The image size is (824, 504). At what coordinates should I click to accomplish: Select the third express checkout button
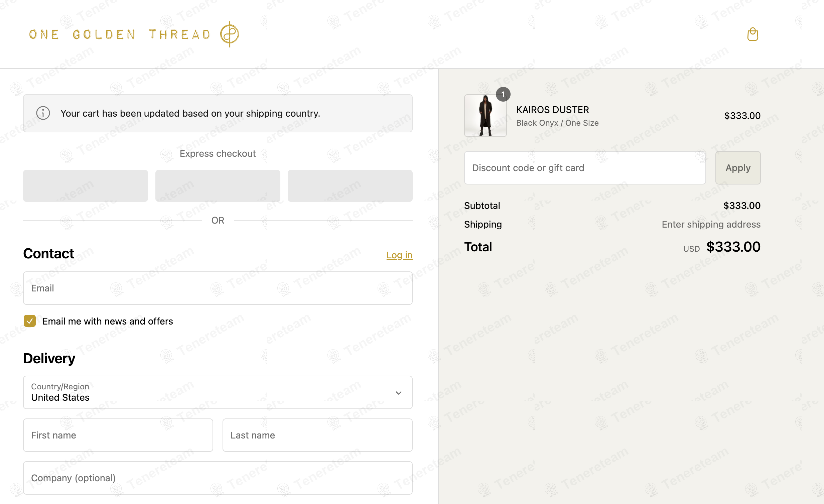point(350,185)
